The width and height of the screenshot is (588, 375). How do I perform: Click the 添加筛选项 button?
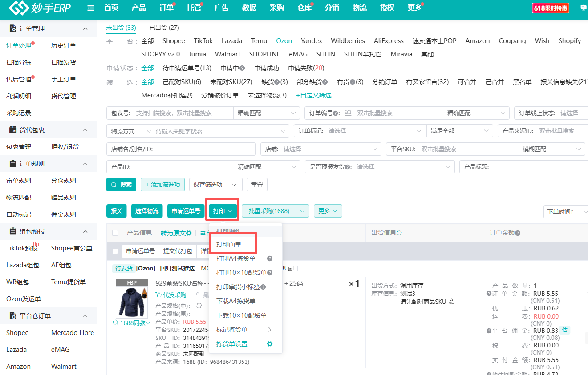coord(162,185)
